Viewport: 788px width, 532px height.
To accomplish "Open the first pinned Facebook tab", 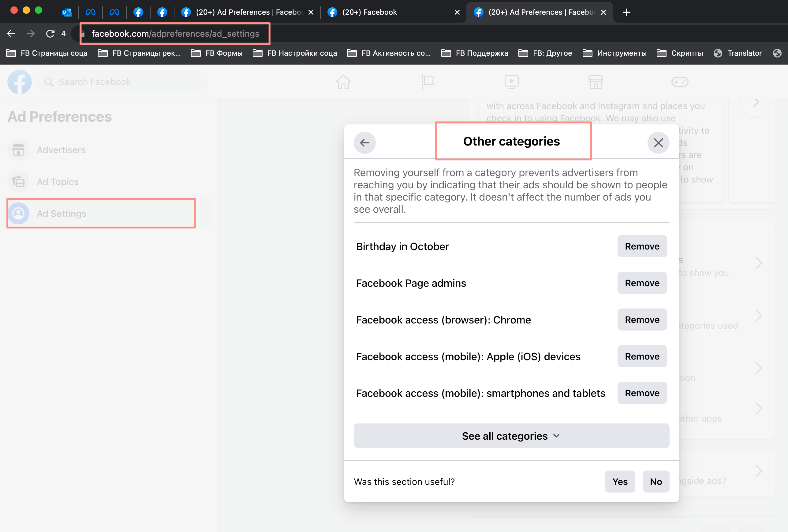I will click(x=138, y=12).
